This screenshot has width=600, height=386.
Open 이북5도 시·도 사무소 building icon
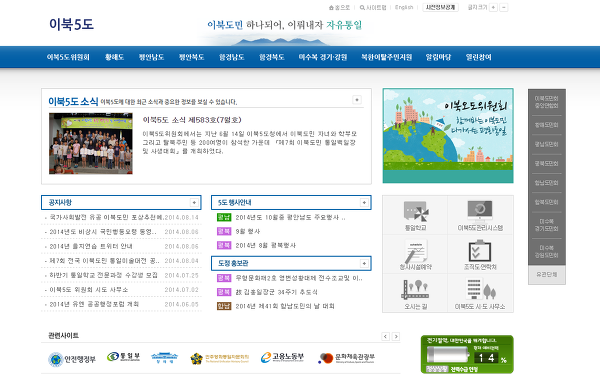coord(480,293)
